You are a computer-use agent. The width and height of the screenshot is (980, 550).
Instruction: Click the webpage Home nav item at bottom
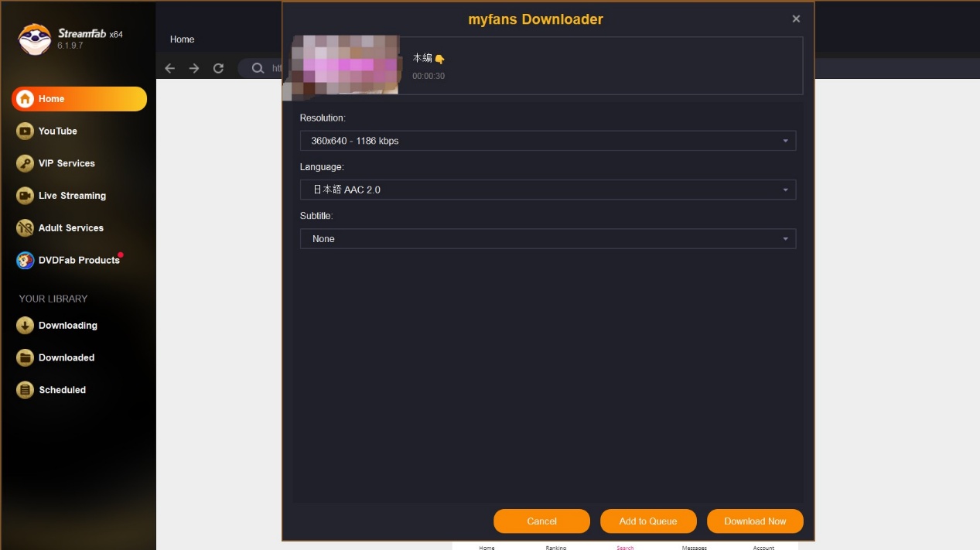[487, 547]
